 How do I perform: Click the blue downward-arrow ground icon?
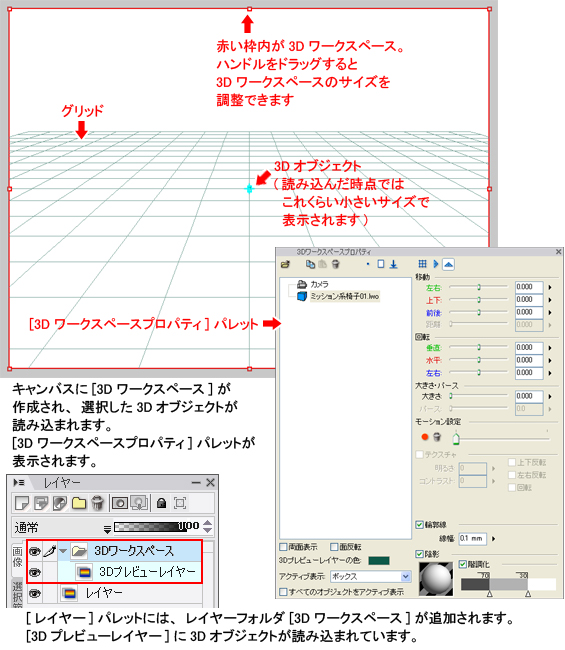[x=393, y=264]
